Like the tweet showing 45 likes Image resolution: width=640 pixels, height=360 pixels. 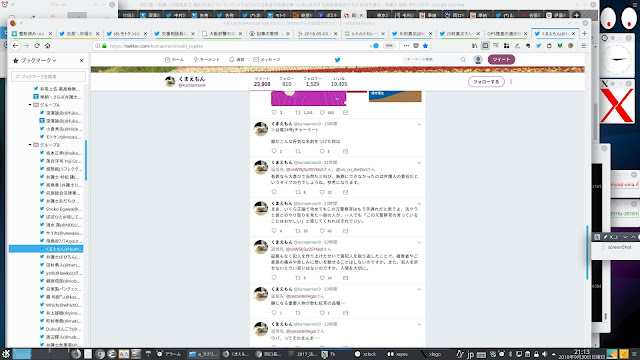coord(322,231)
